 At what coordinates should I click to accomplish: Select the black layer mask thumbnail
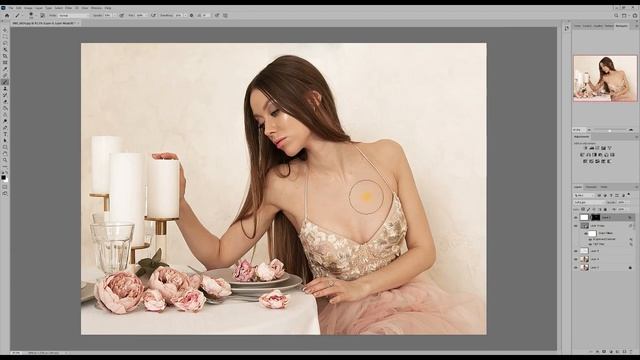pos(596,218)
